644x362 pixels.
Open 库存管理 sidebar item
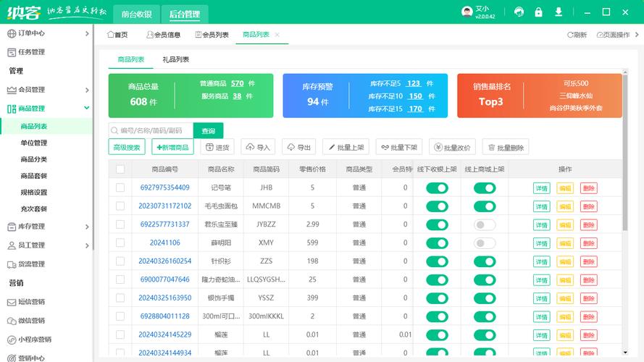[46, 227]
